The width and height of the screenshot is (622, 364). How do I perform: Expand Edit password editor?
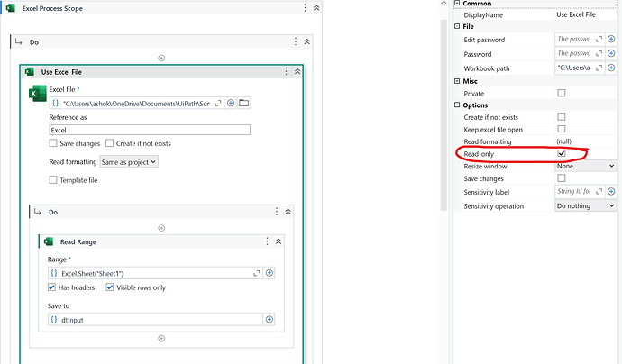599,40
